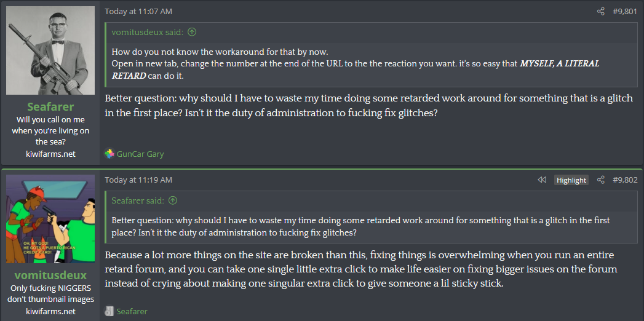Open GunCar Gary from the reactions list
644x321 pixels.
point(140,154)
